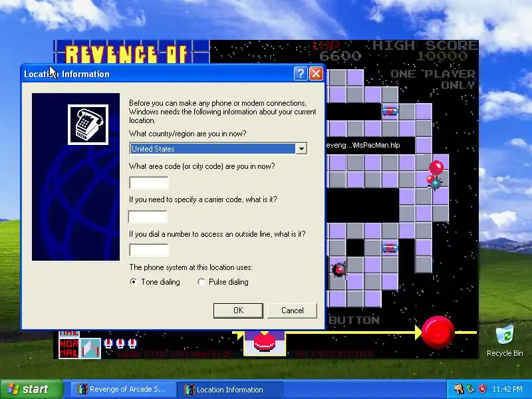Click the area code input field
The image size is (532, 399).
148,183
